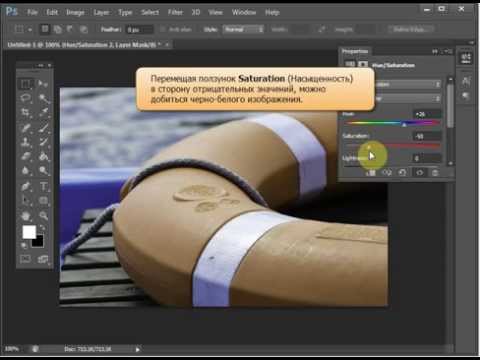Viewport: 480px width, 360px height.
Task: Select the Zoom tool
Action: [x=43, y=216]
